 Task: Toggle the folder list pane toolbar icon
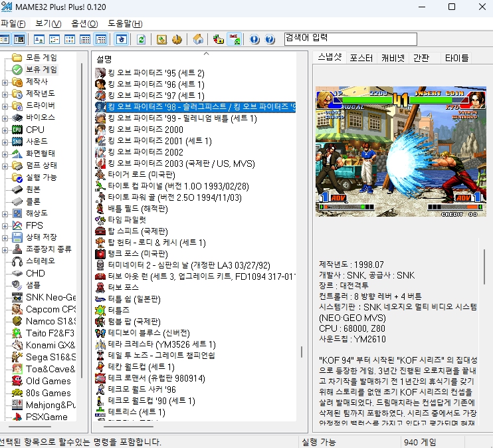tap(5, 39)
